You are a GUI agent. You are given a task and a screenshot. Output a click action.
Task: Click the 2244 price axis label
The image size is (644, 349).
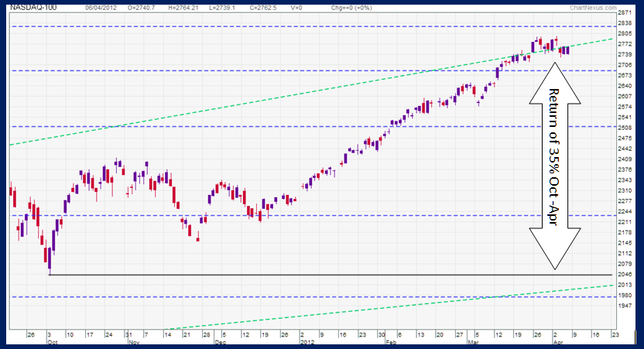click(x=625, y=211)
